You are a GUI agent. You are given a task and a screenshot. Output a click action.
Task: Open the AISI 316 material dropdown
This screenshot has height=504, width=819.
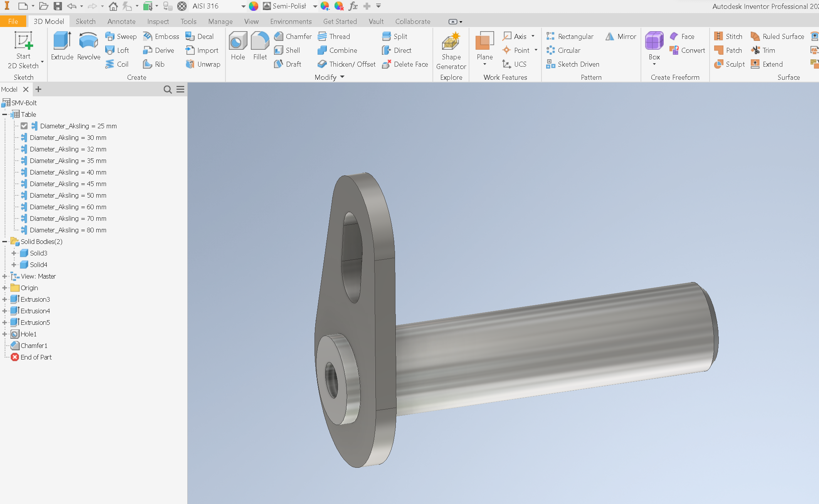(x=243, y=6)
